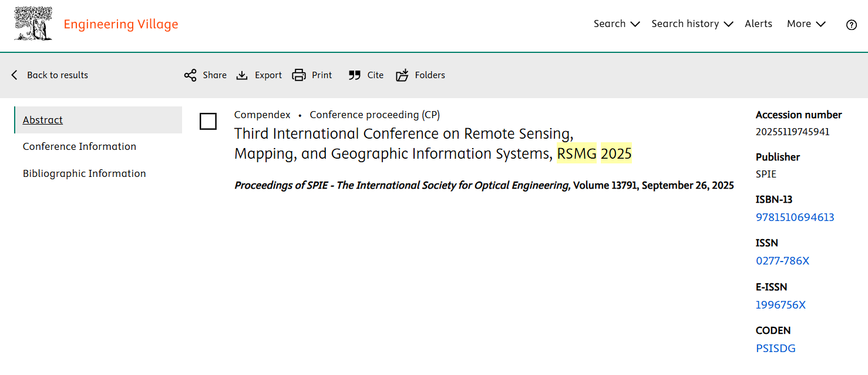Viewport: 868px width, 375px height.
Task: Click the Elsevier tree logo
Action: coord(33,24)
